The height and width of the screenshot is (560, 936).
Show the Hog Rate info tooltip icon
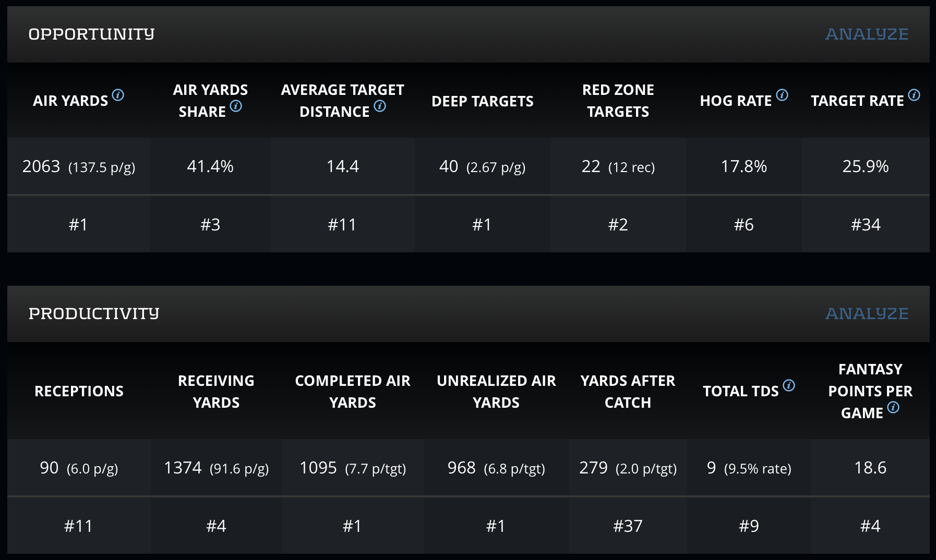tap(782, 95)
